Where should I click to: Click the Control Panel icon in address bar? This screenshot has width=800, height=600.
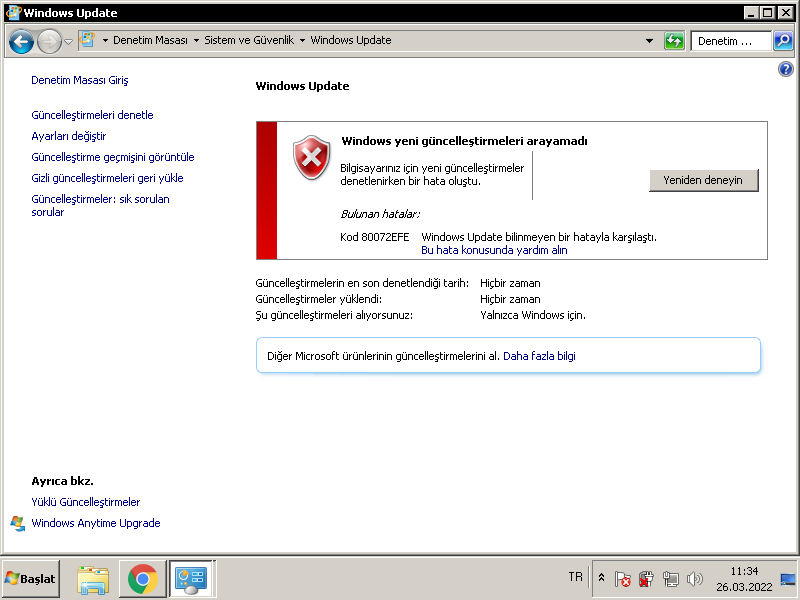tap(88, 40)
